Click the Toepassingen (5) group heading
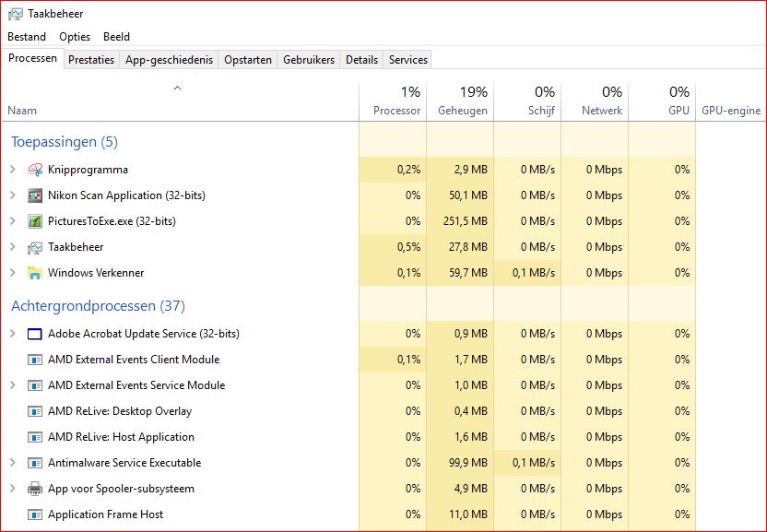Screen dimensions: 767x532 65,142
